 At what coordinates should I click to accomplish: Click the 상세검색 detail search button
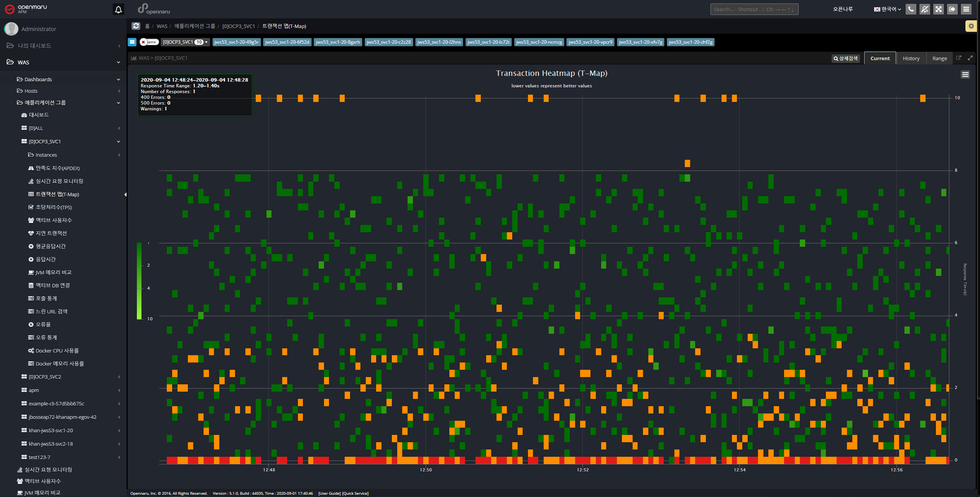tap(845, 58)
